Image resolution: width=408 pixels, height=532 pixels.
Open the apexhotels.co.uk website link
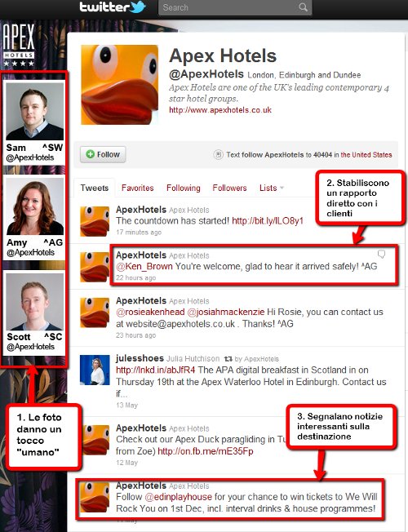click(220, 110)
